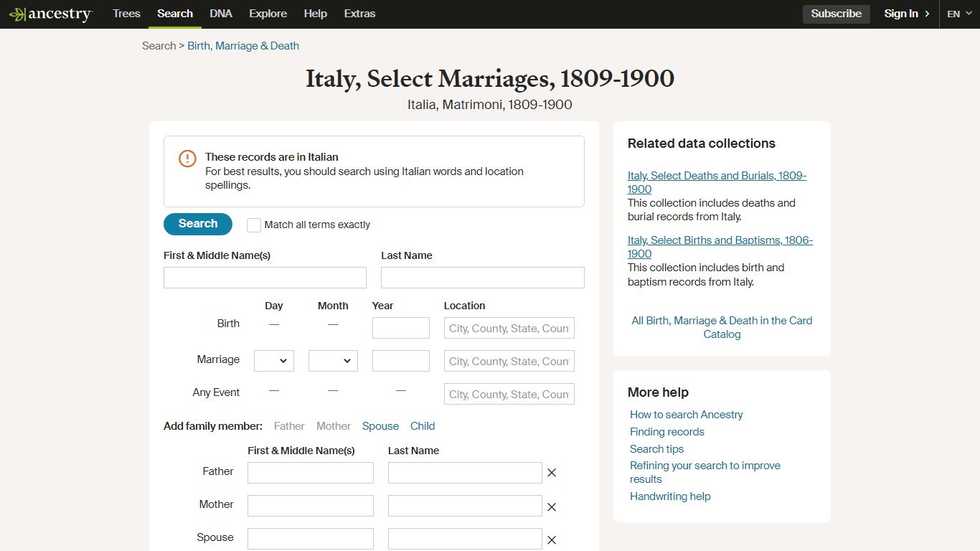This screenshot has height=551, width=980.
Task: Focus Father first name field
Action: [x=311, y=473]
